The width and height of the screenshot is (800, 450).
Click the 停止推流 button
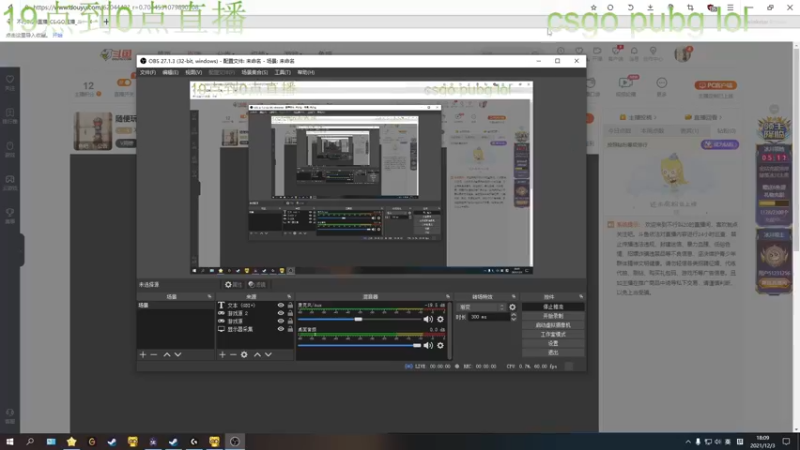(553, 307)
